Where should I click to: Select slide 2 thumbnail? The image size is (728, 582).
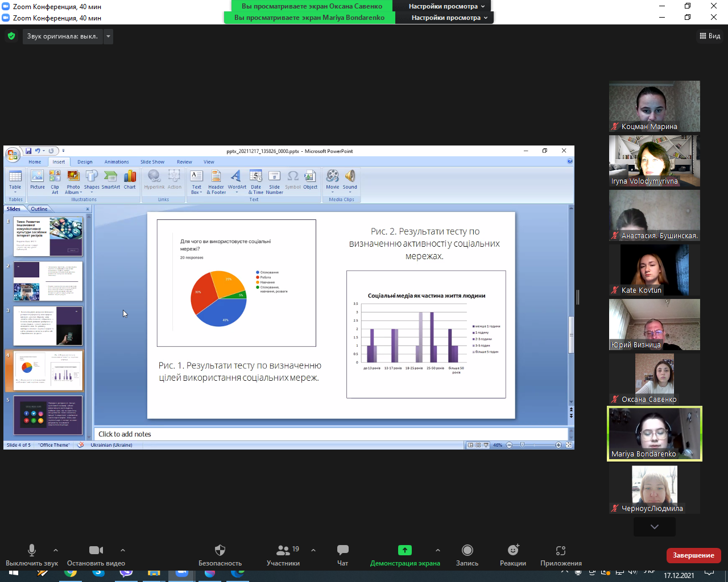pyautogui.click(x=48, y=281)
